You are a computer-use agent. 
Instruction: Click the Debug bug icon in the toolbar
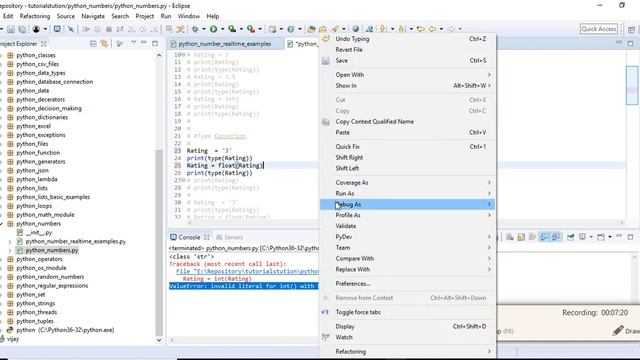click(195, 29)
